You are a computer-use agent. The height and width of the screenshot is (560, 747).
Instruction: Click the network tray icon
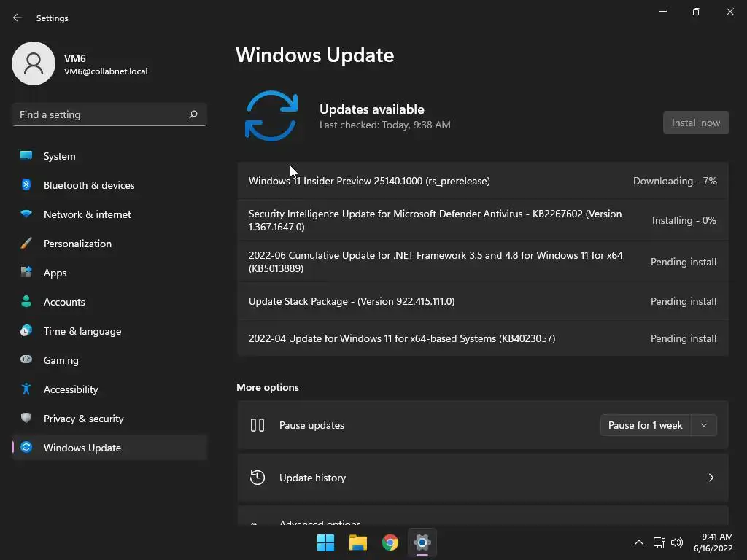(x=659, y=542)
